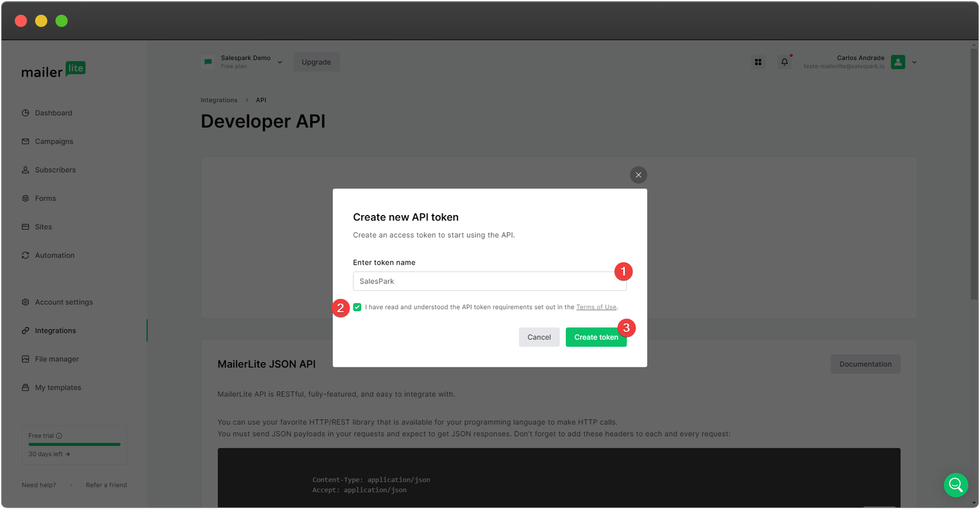Open the 30 days left arrow link

tap(49, 454)
